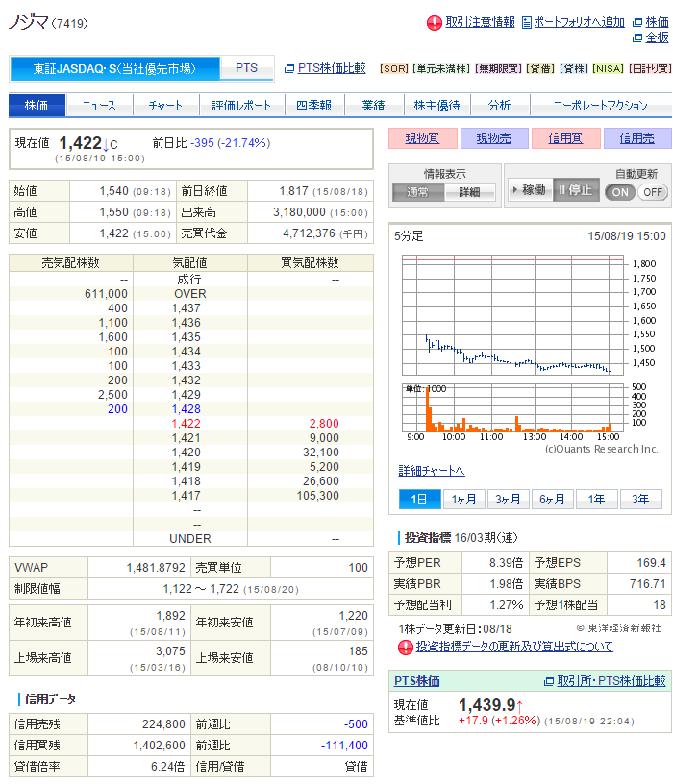The height and width of the screenshot is (784, 673).
Task: Open the 詳細チャートへ link
Action: point(432,471)
